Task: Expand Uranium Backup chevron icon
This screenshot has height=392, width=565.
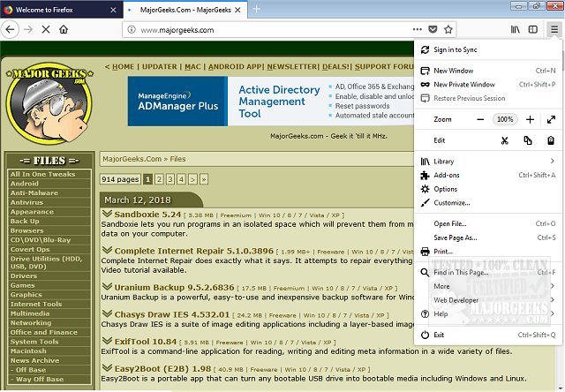Action: point(107,287)
